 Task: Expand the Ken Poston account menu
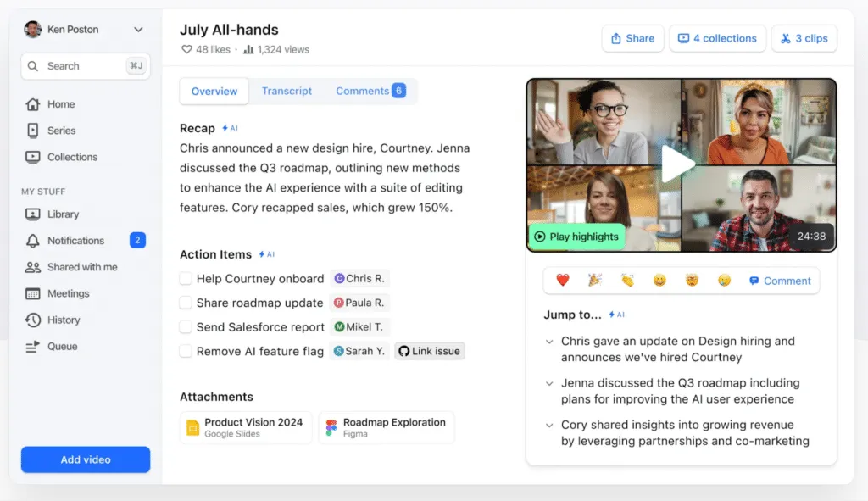click(x=137, y=28)
